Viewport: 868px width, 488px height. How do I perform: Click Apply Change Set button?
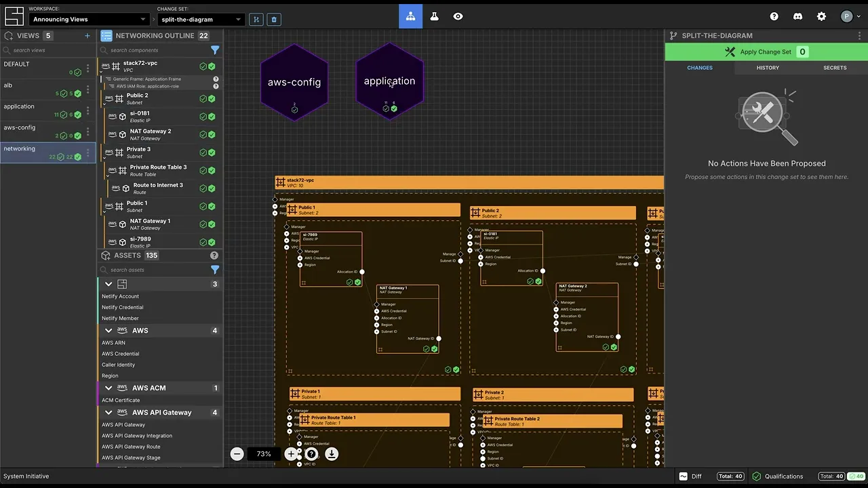pos(766,52)
